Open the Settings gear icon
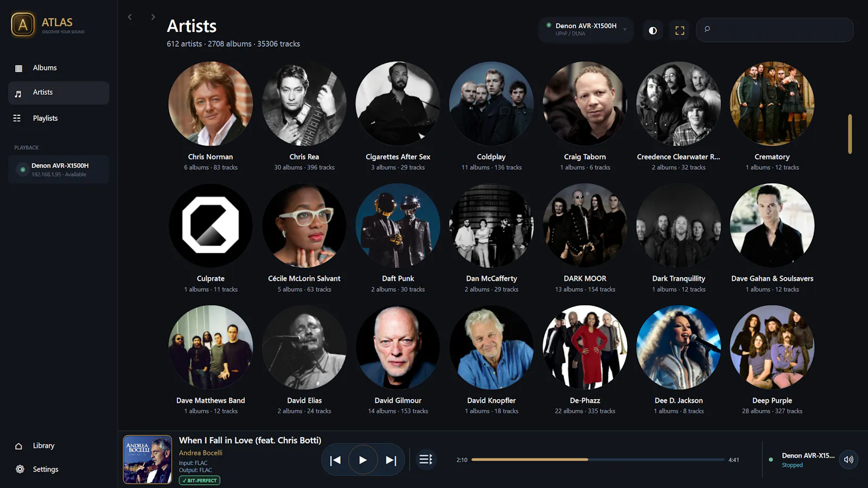Screen dimensions: 868x488 tap(20, 469)
